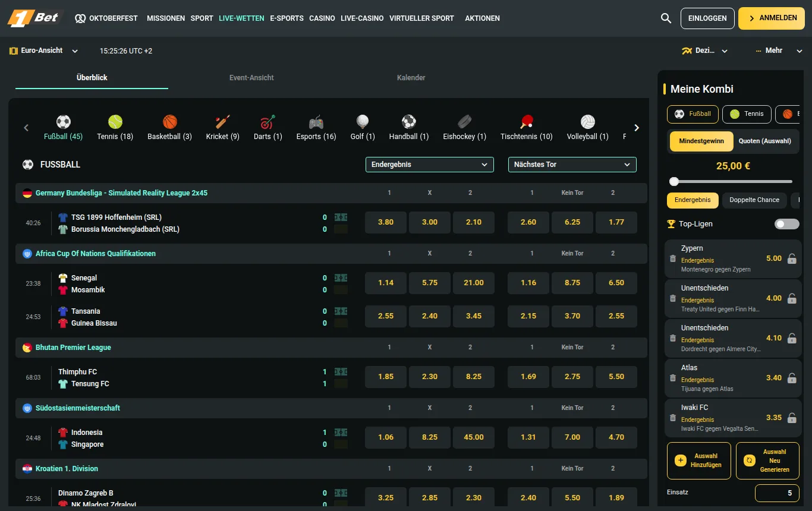Open the Oktoberfest menu item
Screen dimensions: 812x511
[x=106, y=18]
